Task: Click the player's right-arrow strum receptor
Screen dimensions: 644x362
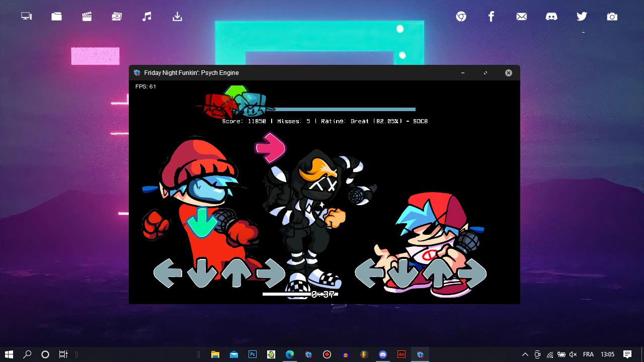Action: point(473,273)
